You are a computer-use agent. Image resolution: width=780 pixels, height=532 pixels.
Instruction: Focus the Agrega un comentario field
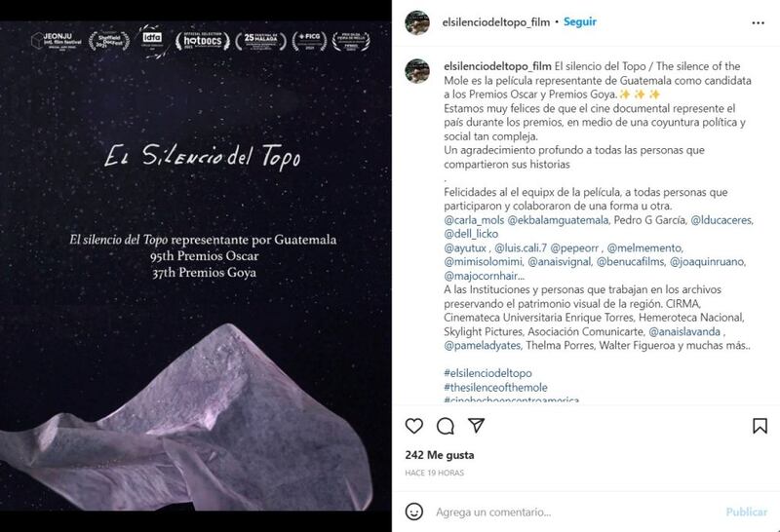pyautogui.click(x=572, y=513)
